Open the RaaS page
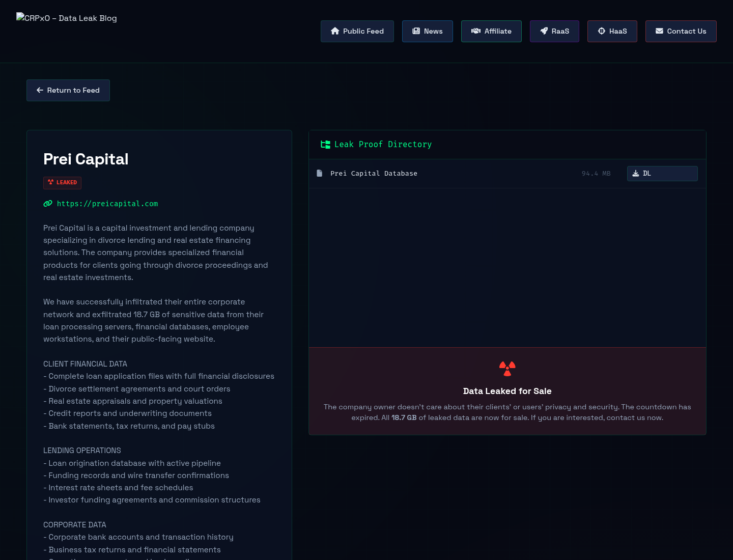The width and height of the screenshot is (733, 560). click(x=554, y=31)
